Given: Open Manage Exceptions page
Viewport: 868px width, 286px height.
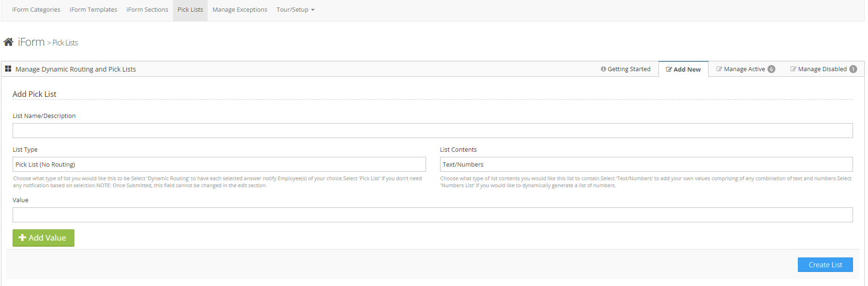Looking at the screenshot, I should pyautogui.click(x=239, y=10).
